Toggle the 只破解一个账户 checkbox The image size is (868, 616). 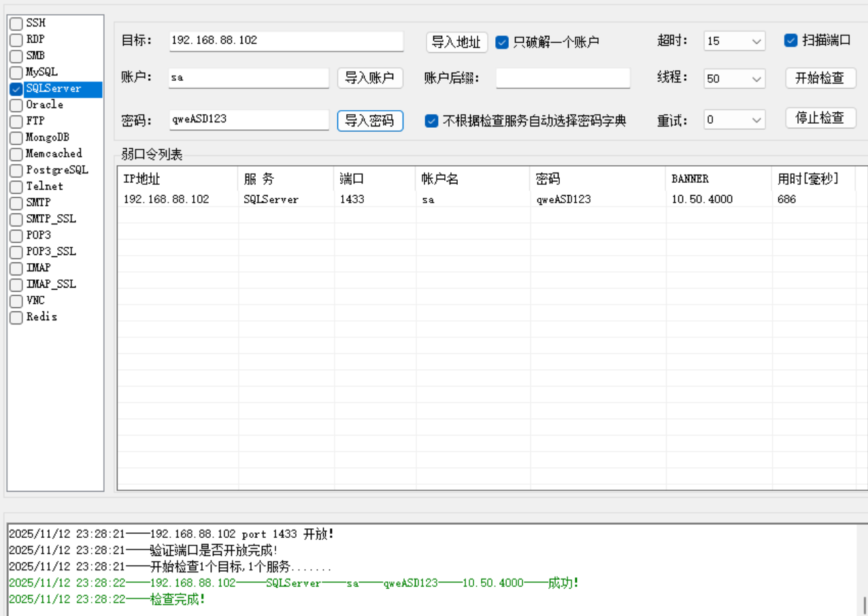click(x=502, y=41)
